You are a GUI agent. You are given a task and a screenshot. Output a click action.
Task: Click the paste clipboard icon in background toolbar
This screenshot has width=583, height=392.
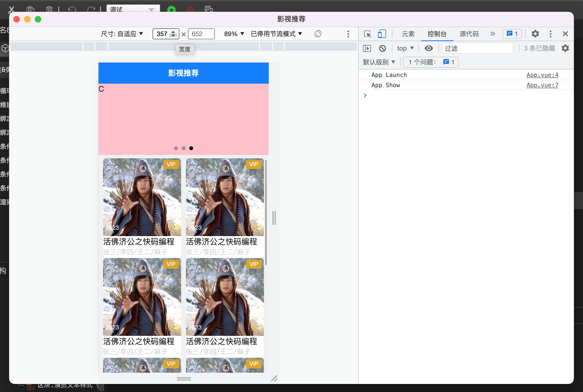31,10
